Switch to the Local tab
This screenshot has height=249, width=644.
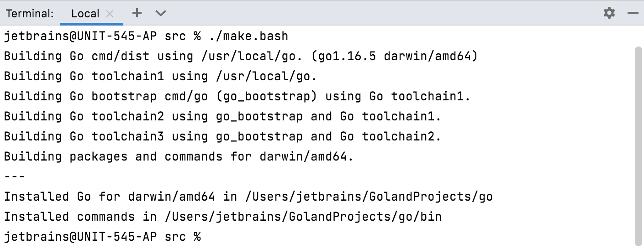pos(85,14)
